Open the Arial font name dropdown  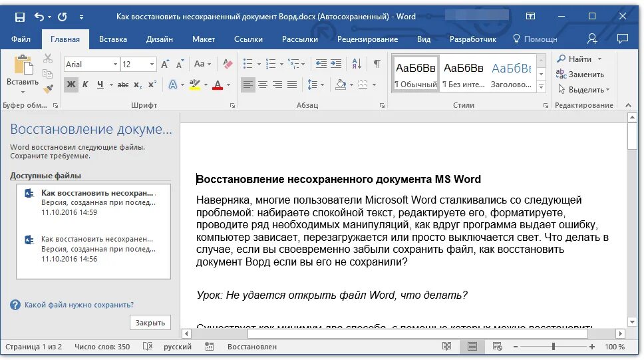tap(115, 64)
